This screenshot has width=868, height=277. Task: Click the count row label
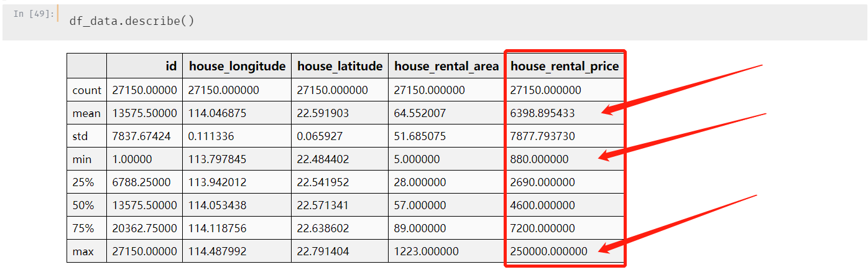(86, 90)
